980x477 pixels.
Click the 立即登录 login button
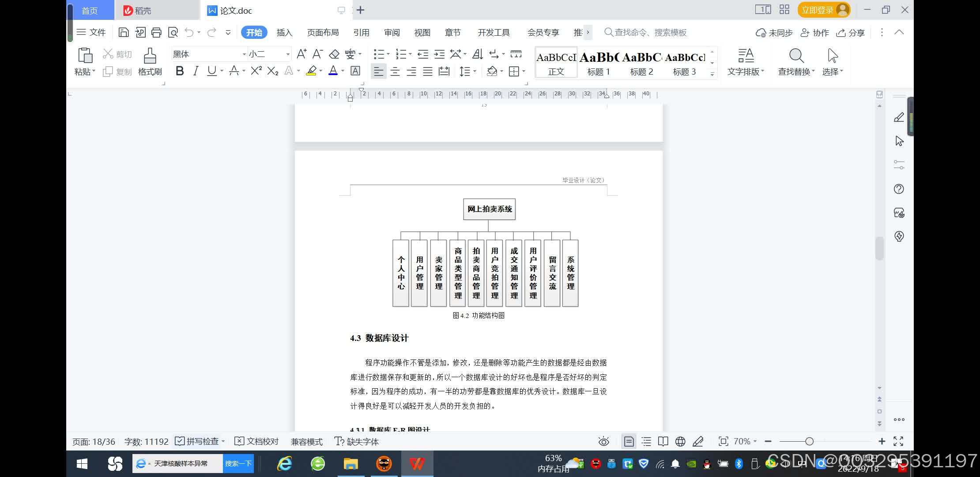click(x=824, y=10)
